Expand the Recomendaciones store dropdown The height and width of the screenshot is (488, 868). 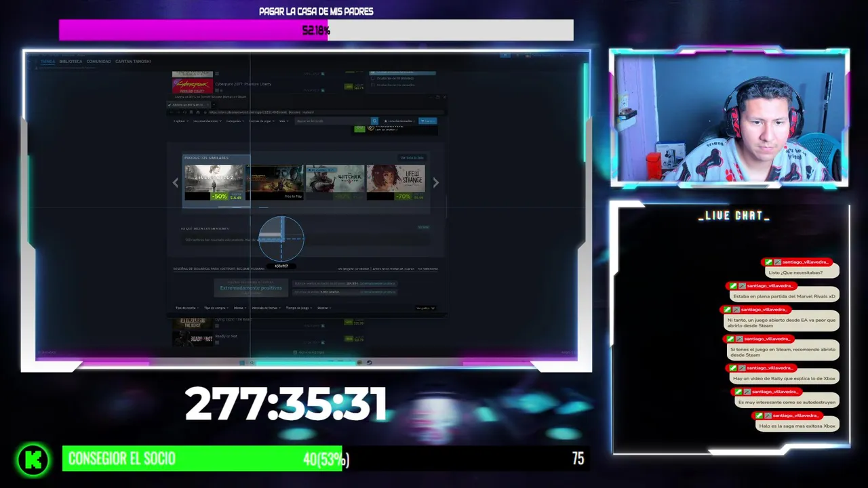tap(207, 121)
